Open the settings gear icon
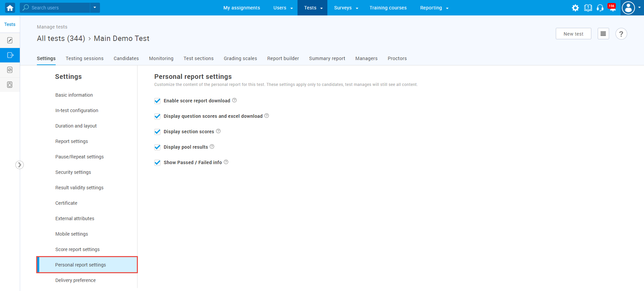The image size is (644, 291). point(575,8)
